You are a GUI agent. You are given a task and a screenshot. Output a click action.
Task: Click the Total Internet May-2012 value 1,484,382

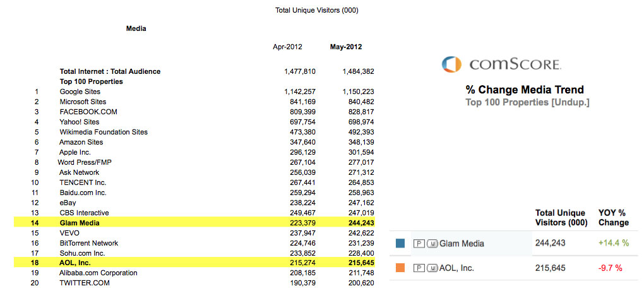pyautogui.click(x=358, y=71)
